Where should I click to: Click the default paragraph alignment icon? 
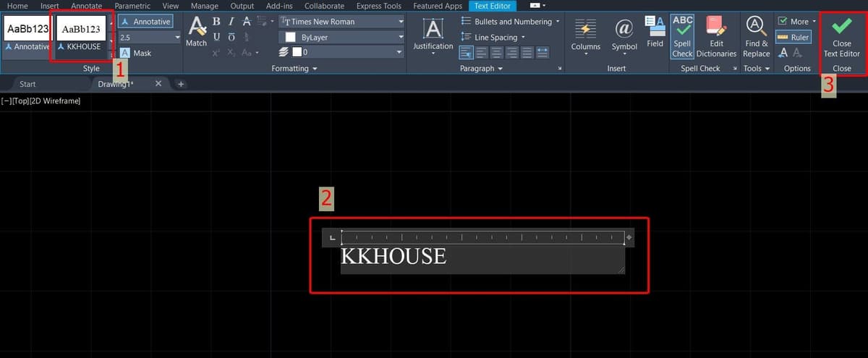point(466,52)
